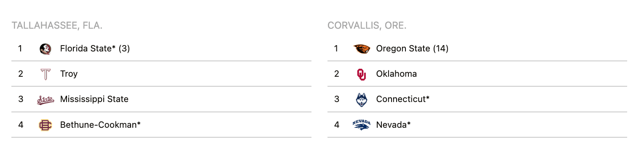The width and height of the screenshot is (644, 156).
Task: Click the Oklahoma OU logo
Action: tap(362, 74)
